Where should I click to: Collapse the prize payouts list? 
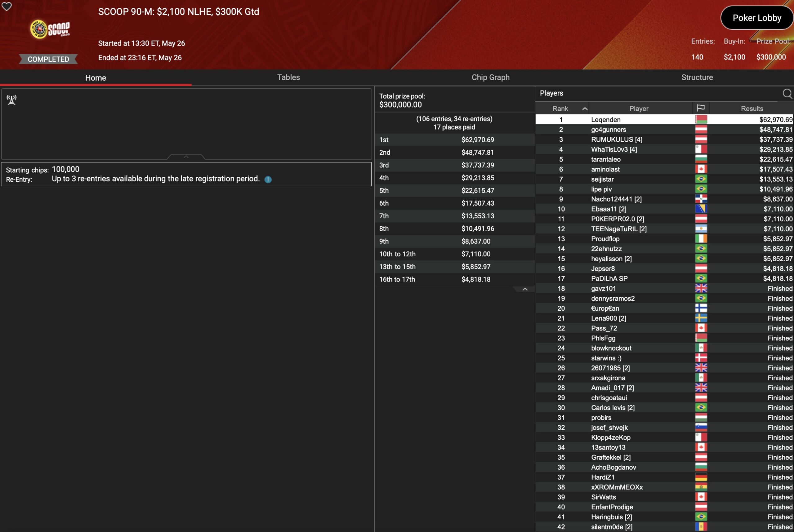(x=525, y=289)
